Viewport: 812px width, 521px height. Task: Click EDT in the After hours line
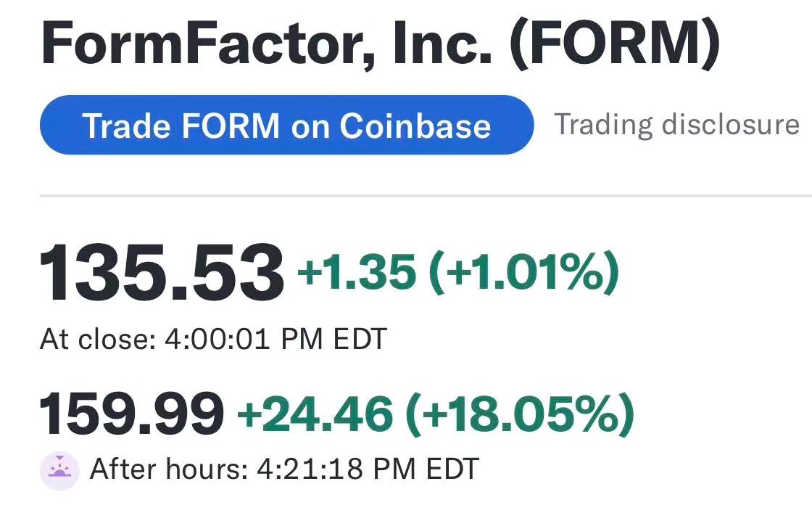click(452, 469)
